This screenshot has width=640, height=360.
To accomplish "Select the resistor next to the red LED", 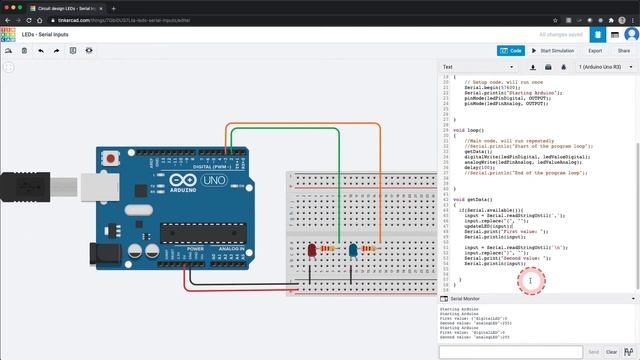I will [328, 248].
